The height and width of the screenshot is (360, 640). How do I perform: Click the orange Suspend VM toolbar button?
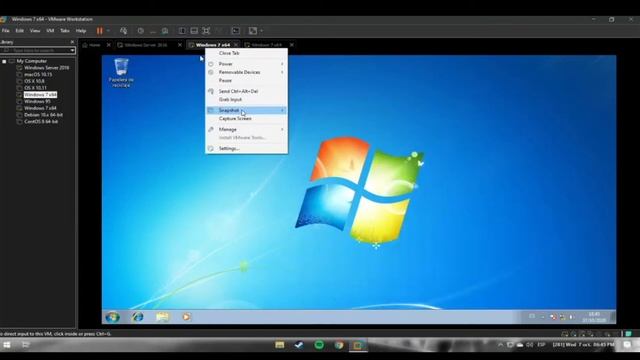click(x=100, y=31)
